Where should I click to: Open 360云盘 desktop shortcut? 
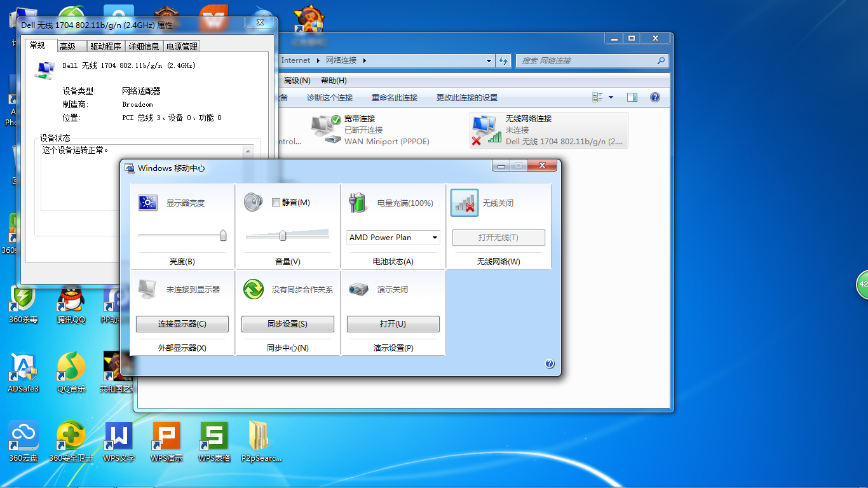click(24, 442)
